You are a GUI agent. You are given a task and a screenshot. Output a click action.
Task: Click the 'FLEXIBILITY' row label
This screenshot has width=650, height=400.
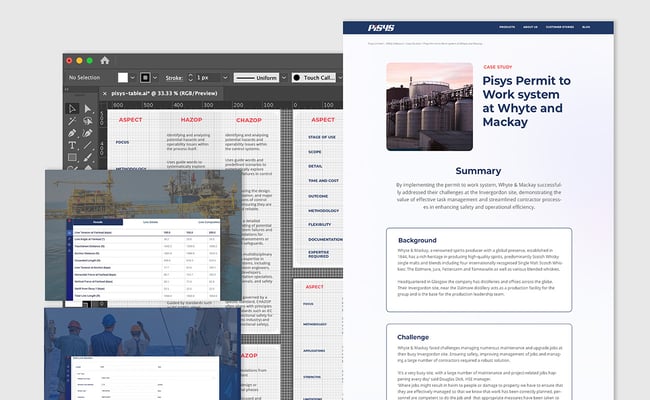[x=320, y=224]
